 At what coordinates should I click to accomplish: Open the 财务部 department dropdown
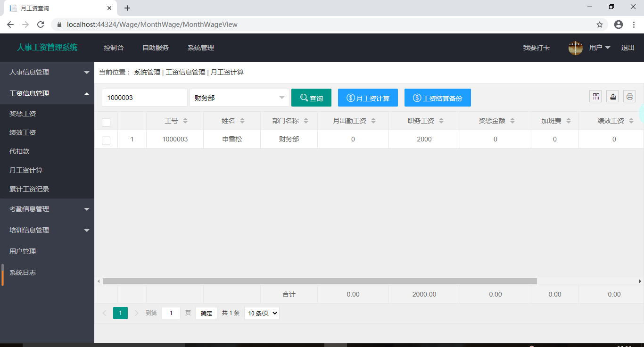(x=239, y=98)
